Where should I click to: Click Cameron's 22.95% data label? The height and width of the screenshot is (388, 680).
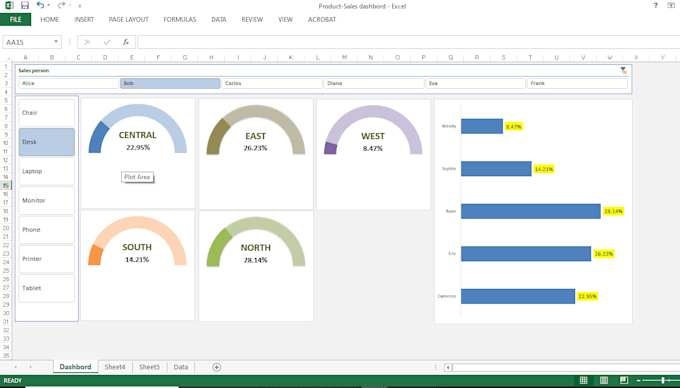coord(588,297)
